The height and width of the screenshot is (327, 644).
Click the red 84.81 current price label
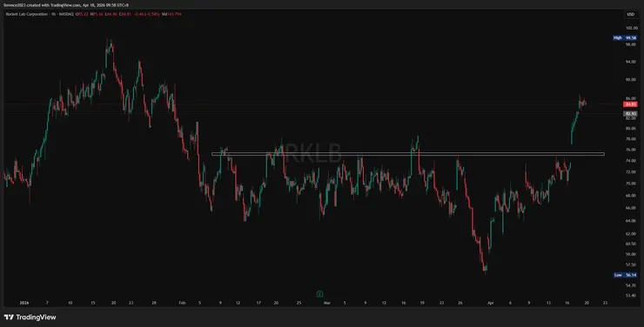(x=630, y=104)
